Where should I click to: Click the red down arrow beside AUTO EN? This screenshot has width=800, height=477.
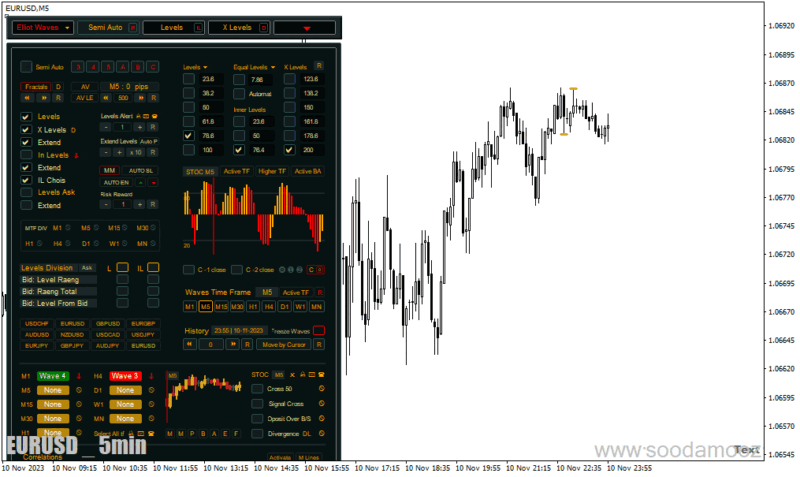tap(154, 183)
